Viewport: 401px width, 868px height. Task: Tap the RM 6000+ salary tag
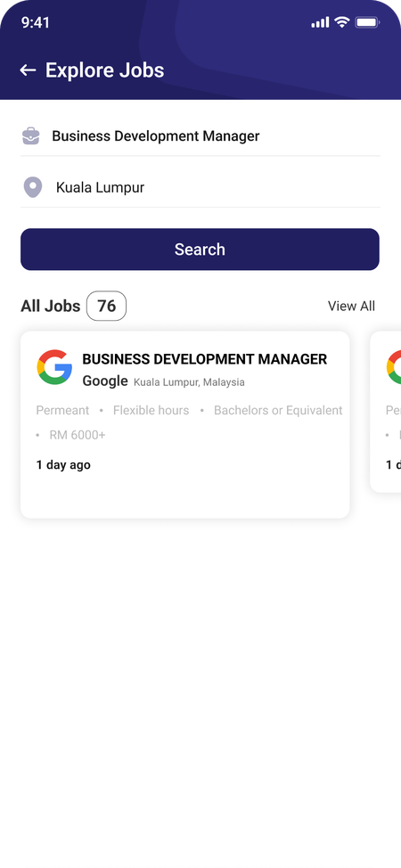tap(78, 435)
